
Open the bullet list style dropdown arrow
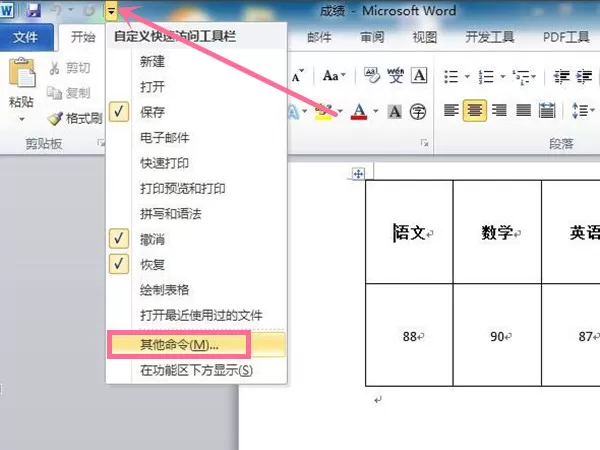click(467, 77)
